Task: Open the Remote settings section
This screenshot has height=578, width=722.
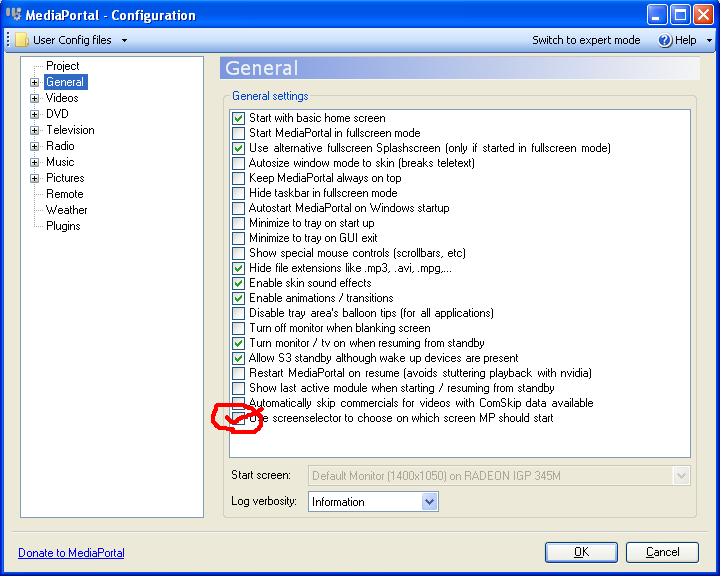Action: pyautogui.click(x=64, y=194)
